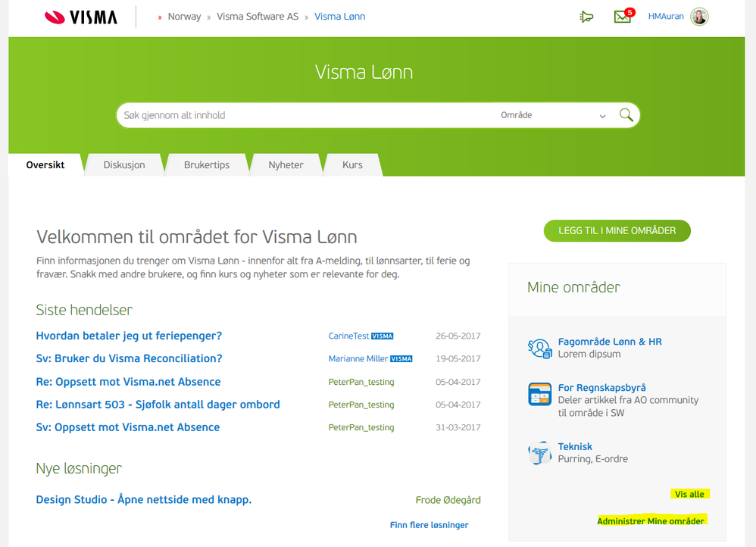Click the Visma logo
Viewport: 756px width, 547px height.
coord(81,17)
